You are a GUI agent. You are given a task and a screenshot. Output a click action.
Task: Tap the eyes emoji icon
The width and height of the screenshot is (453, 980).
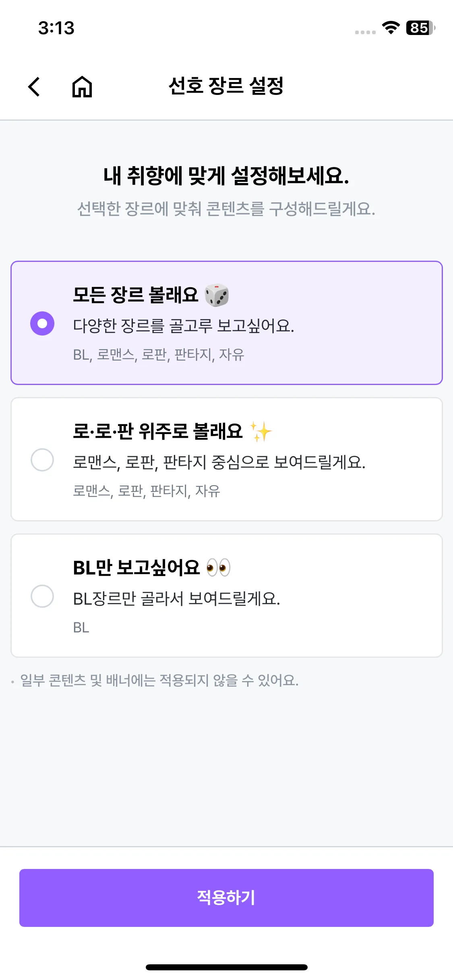[x=218, y=568]
